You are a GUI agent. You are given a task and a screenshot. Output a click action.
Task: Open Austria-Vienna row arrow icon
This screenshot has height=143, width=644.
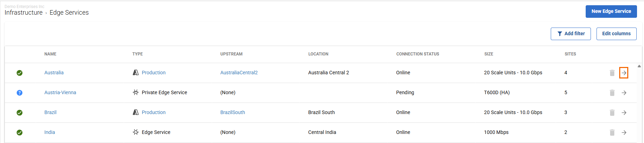(624, 93)
